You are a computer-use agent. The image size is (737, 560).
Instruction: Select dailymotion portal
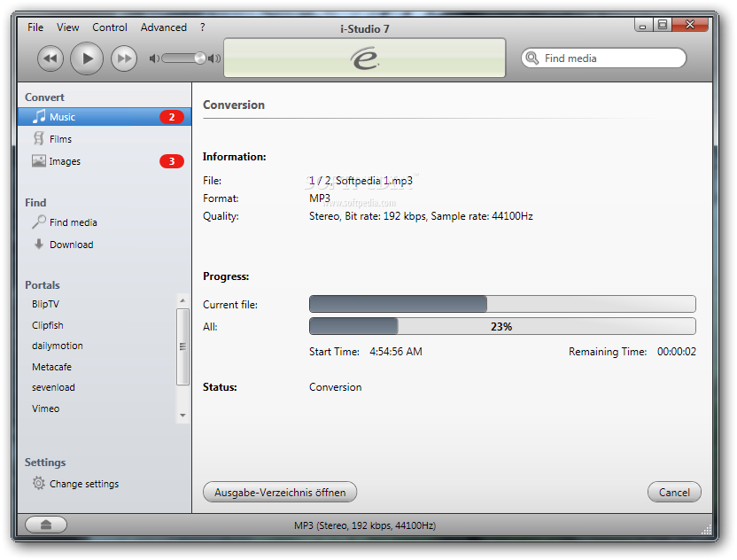pyautogui.click(x=58, y=346)
